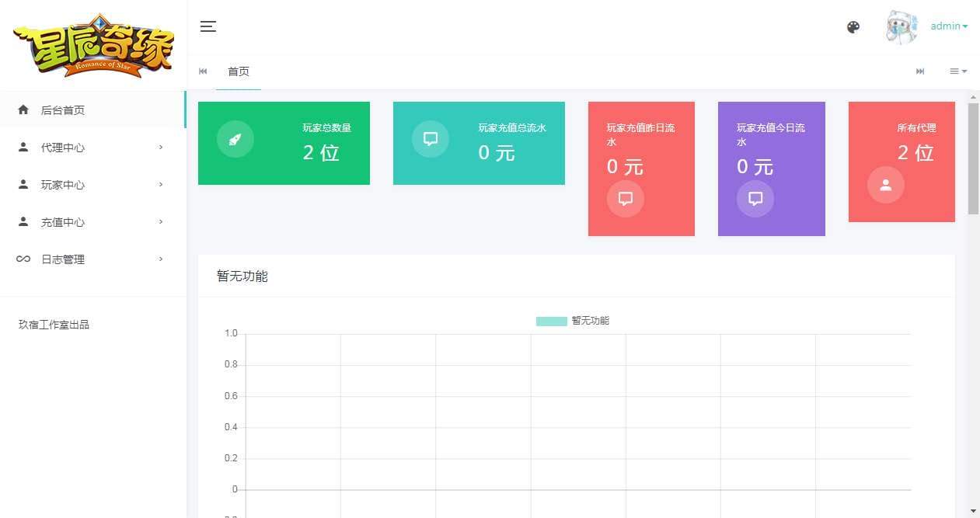This screenshot has height=518, width=980.
Task: Open the admin account dropdown
Action: [948, 26]
